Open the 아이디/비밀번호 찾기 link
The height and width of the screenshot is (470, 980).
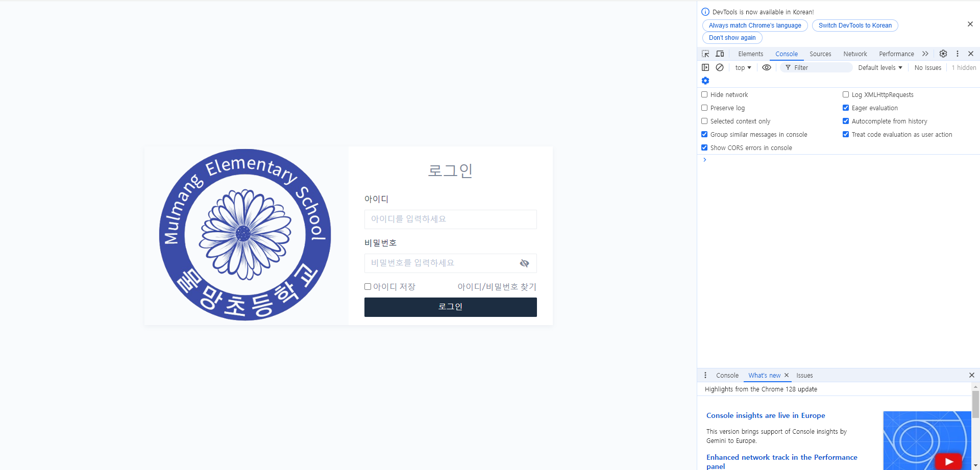click(497, 287)
